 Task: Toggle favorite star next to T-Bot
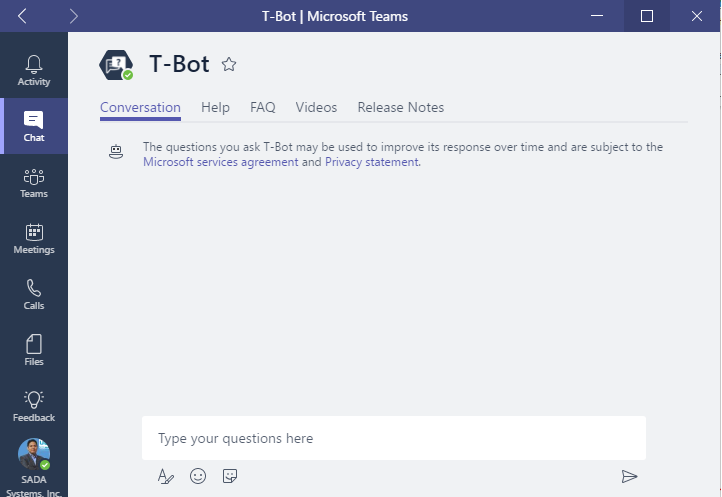click(229, 65)
